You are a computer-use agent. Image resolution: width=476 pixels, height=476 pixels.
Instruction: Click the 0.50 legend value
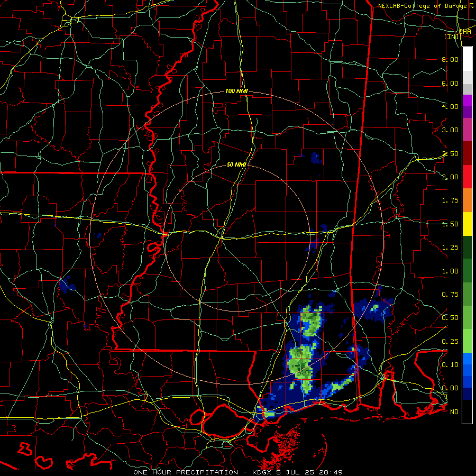[x=450, y=318]
